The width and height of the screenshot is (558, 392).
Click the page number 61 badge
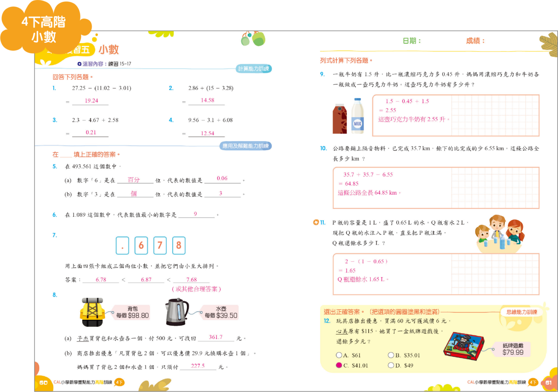click(548, 383)
